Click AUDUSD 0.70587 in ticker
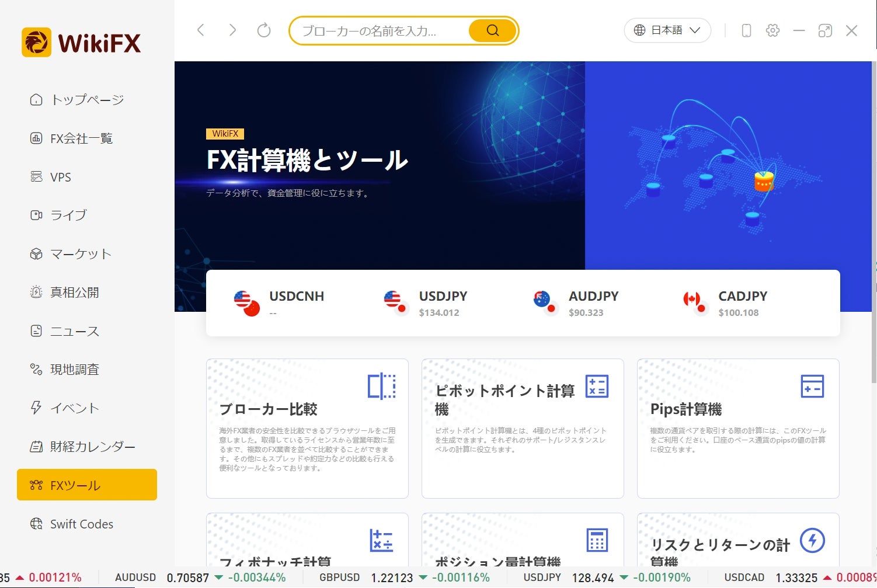This screenshot has width=877, height=588. coord(200,577)
